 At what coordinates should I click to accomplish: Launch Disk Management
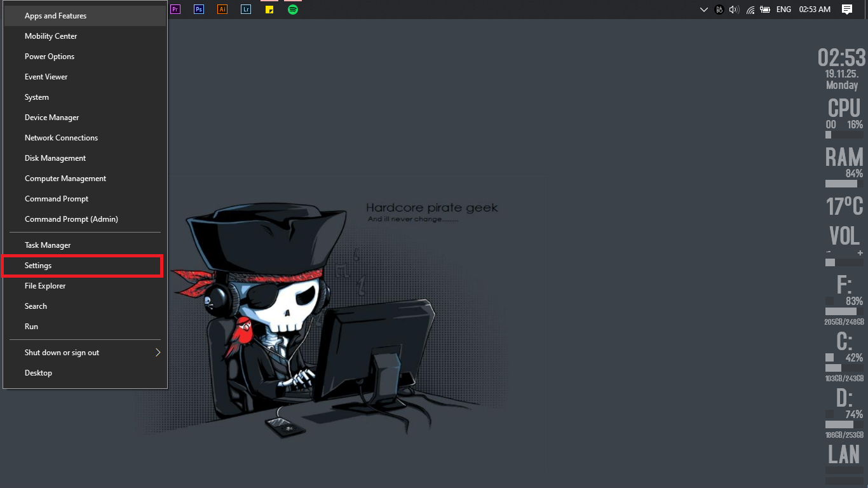[85, 158]
